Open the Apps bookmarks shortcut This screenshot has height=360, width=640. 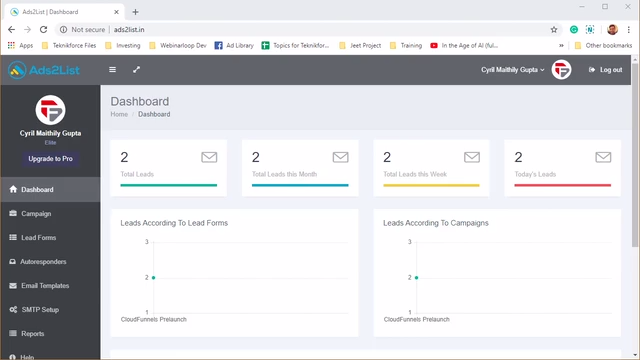pos(20,45)
